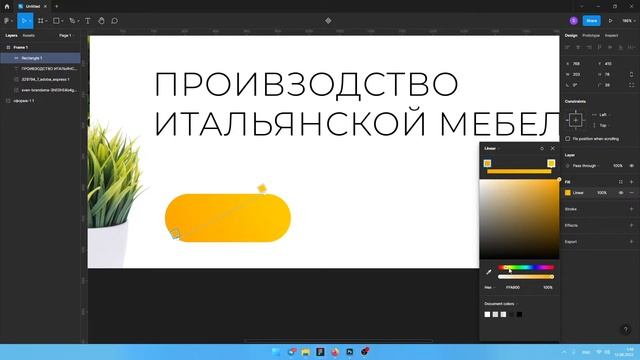640x360 pixels.
Task: Open fill styles grid icon
Action: pyautogui.click(x=621, y=182)
